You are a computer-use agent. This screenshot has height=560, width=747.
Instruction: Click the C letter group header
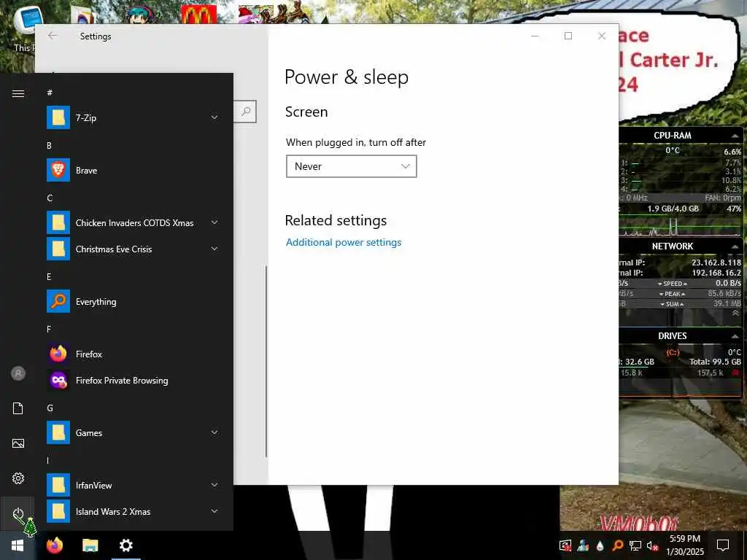pyautogui.click(x=50, y=198)
